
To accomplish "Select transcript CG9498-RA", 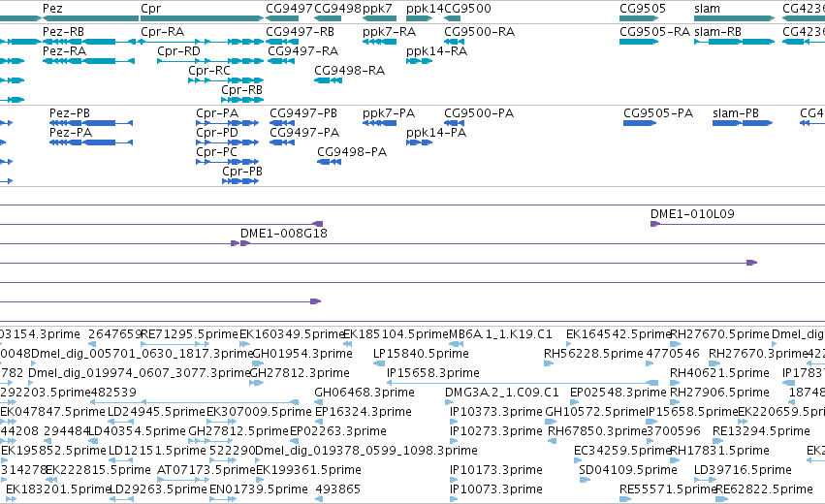I will (329, 80).
